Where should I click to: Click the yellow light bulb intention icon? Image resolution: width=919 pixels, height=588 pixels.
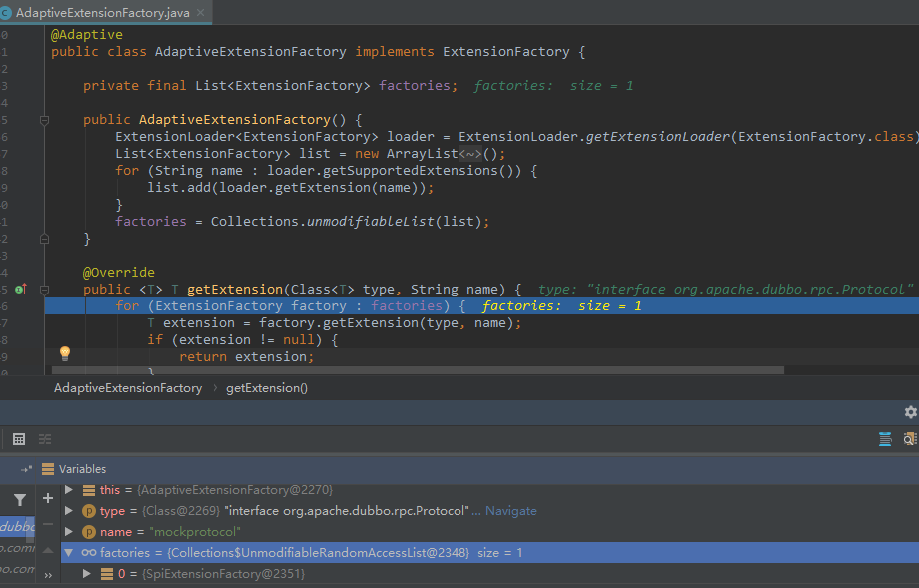[x=65, y=353]
